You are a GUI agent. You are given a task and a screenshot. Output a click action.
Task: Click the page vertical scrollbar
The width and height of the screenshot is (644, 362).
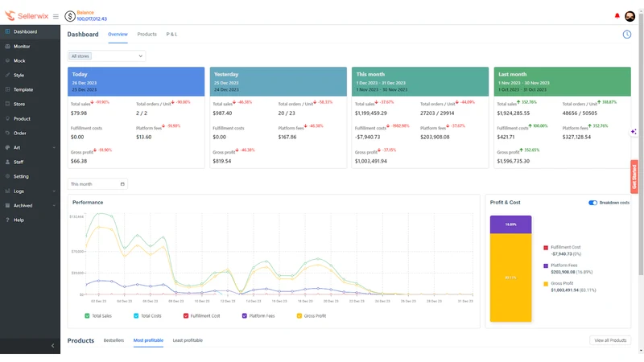click(x=641, y=144)
